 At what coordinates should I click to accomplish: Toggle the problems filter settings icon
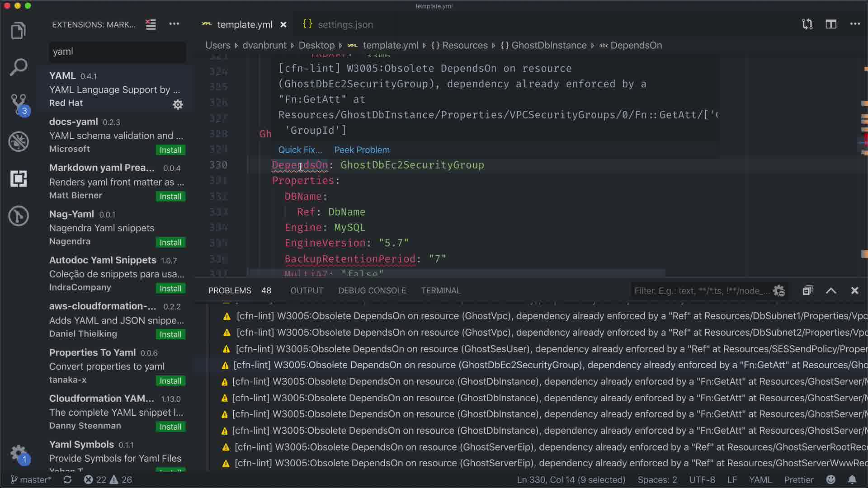(x=778, y=291)
